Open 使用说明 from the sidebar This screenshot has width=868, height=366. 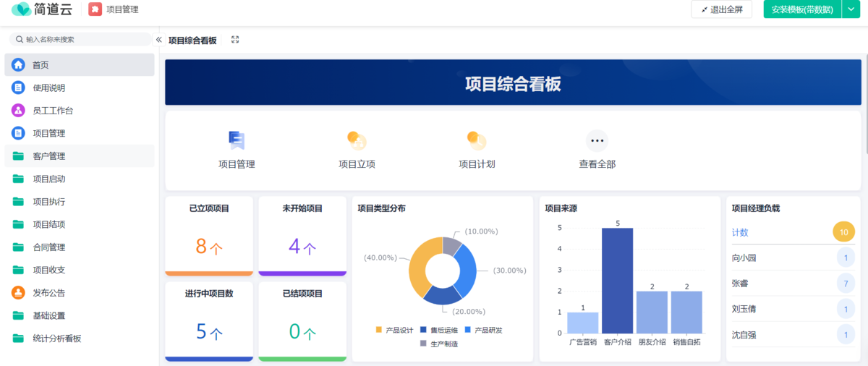click(x=80, y=88)
